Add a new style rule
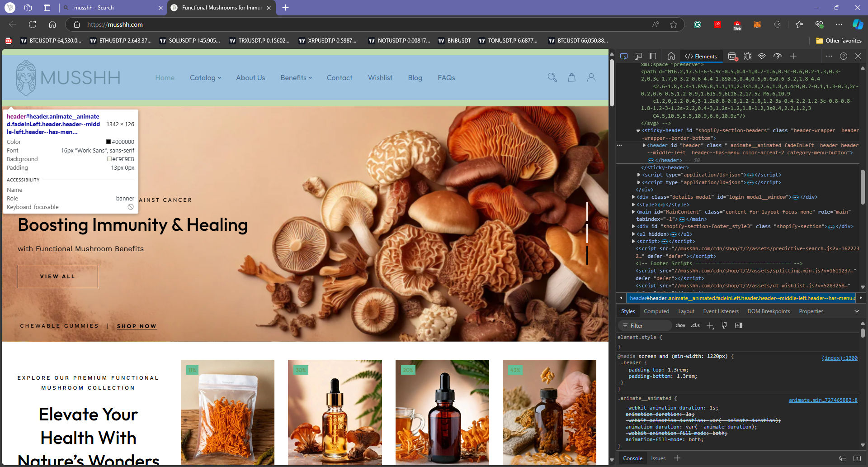 (710, 325)
